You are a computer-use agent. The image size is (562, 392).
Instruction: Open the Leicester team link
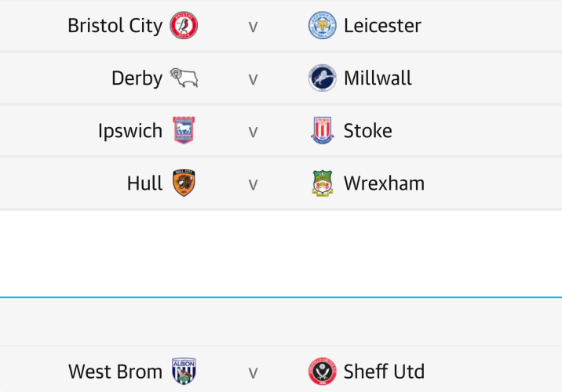[x=382, y=26]
